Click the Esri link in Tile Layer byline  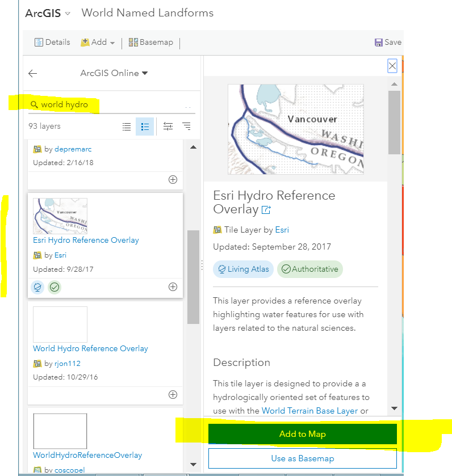tap(282, 230)
